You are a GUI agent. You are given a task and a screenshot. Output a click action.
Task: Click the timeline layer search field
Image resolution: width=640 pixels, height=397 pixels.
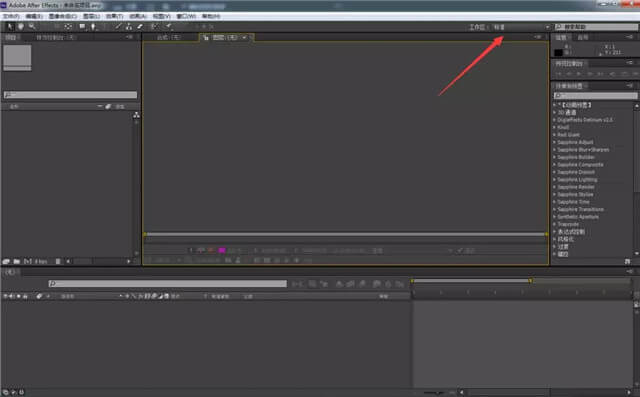(x=167, y=283)
